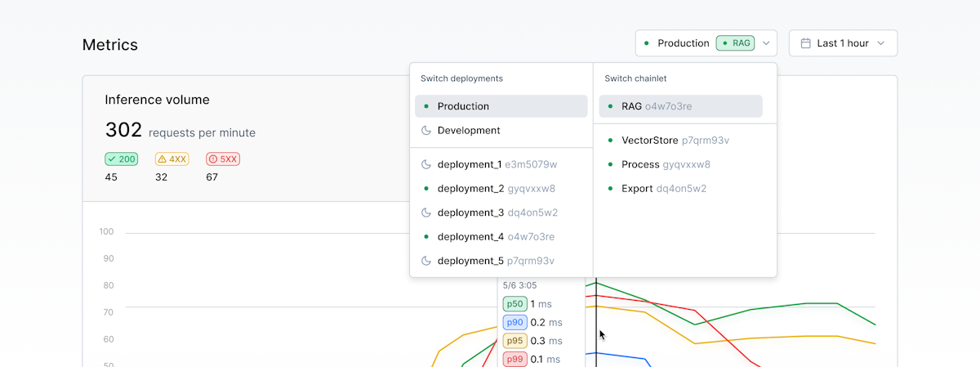Switch to deployment_2 gyqvxxw8

point(501,189)
